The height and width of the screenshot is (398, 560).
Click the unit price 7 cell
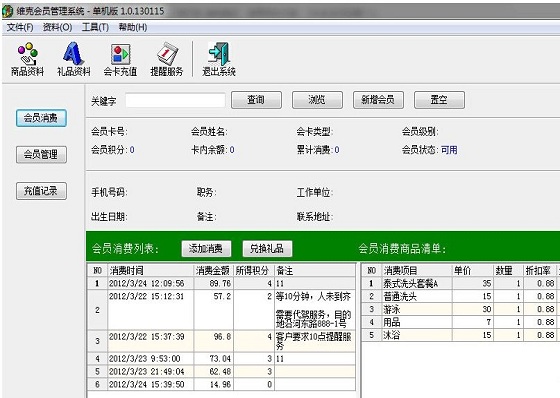tap(472, 322)
